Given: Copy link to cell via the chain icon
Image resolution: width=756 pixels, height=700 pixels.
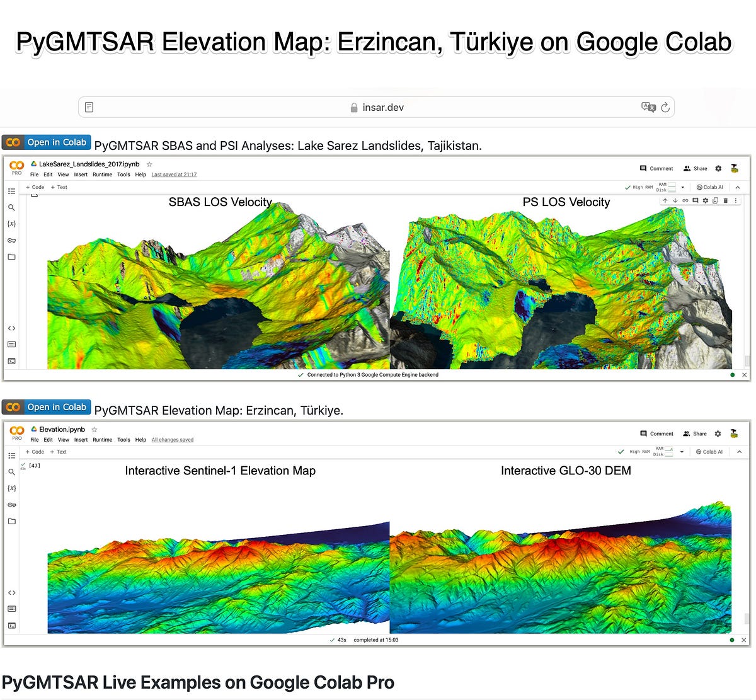Looking at the screenshot, I should 685,200.
